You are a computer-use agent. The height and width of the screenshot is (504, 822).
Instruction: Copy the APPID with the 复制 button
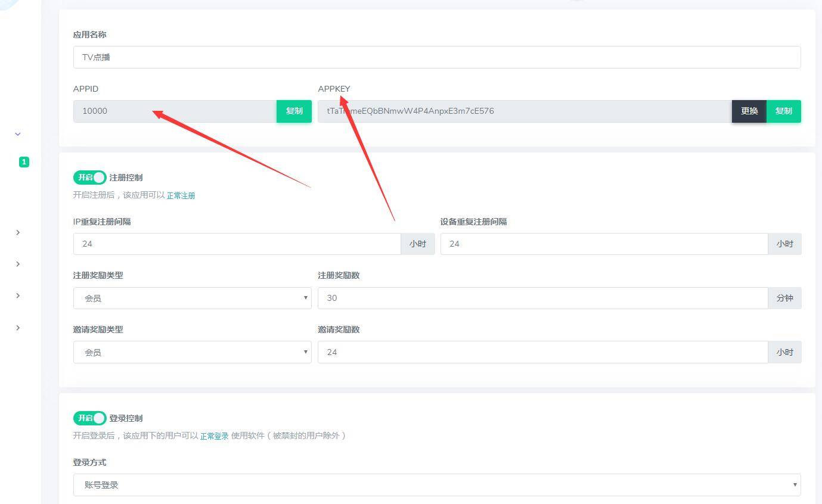294,111
